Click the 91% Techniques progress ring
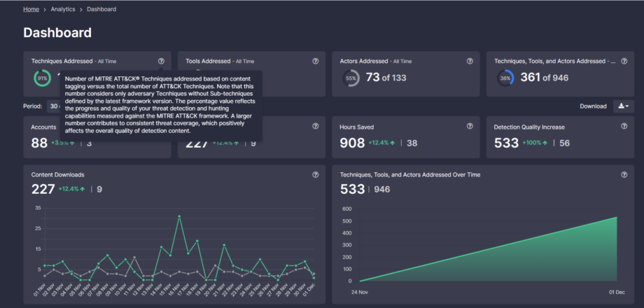This screenshot has width=644, height=308. [x=42, y=78]
